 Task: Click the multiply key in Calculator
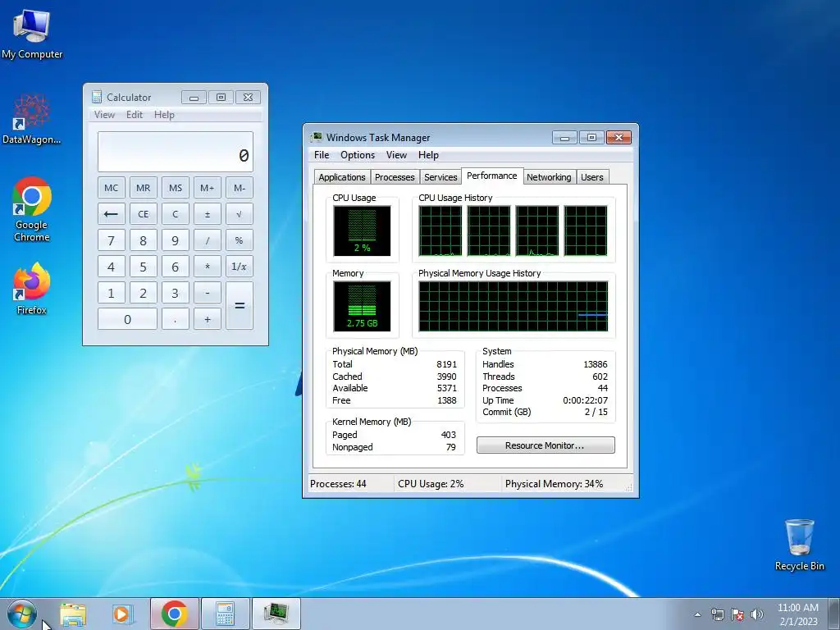tap(208, 267)
